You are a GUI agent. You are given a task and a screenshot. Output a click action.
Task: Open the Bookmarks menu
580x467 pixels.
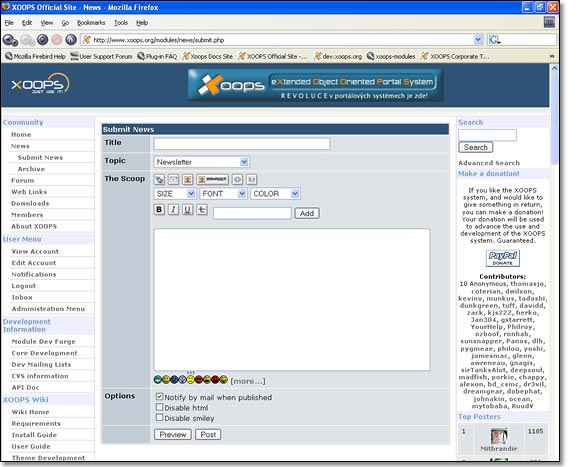click(x=91, y=23)
